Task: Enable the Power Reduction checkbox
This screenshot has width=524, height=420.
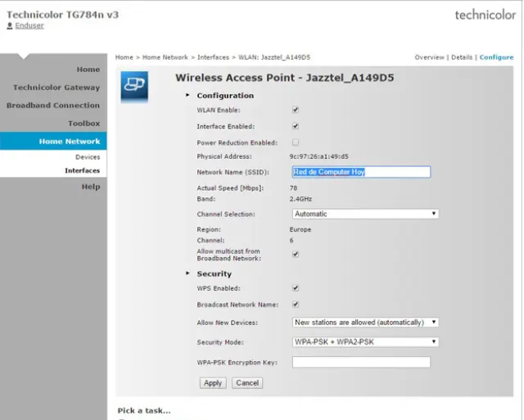Action: coord(296,142)
